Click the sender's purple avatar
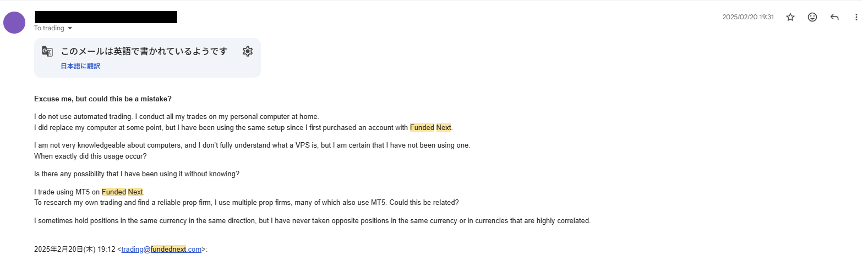Viewport: 868px width, 260px height. (14, 23)
